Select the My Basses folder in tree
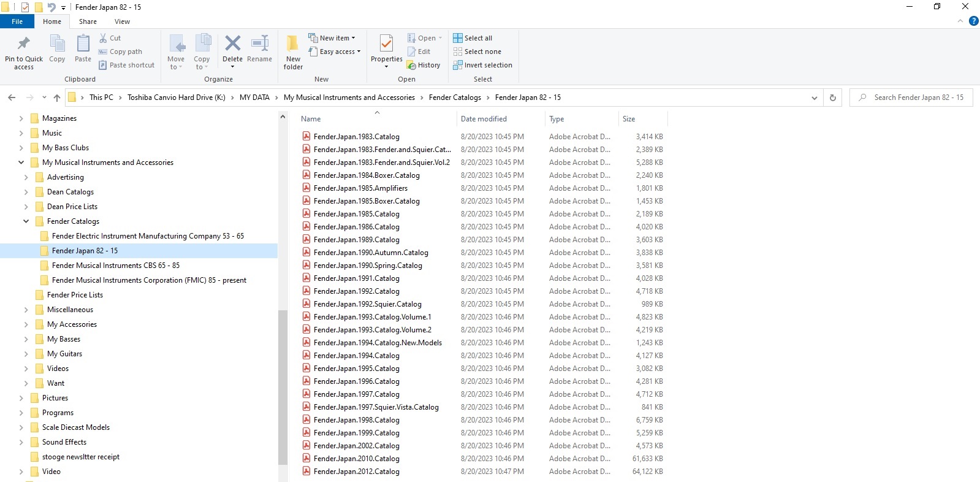This screenshot has width=980, height=482. pyautogui.click(x=64, y=339)
